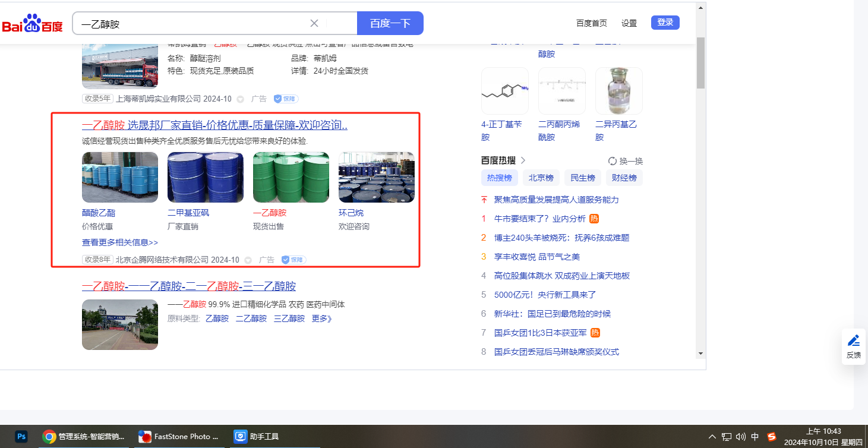
Task: Click the 保障 badge in the 上海蒂凯姆 row
Action: (x=286, y=99)
